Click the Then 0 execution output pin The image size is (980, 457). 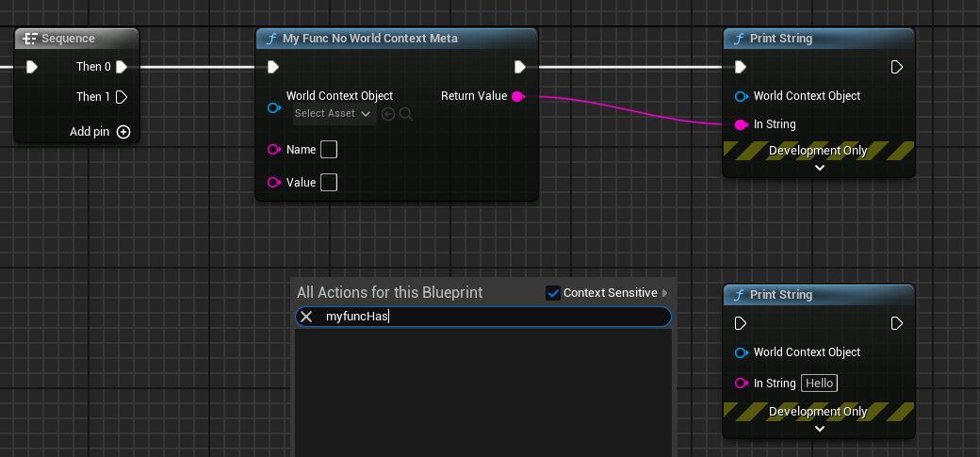coord(121,67)
